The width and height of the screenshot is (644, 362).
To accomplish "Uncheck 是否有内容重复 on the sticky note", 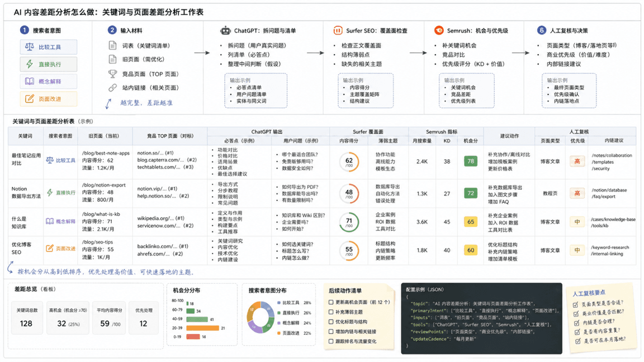I will click(577, 332).
